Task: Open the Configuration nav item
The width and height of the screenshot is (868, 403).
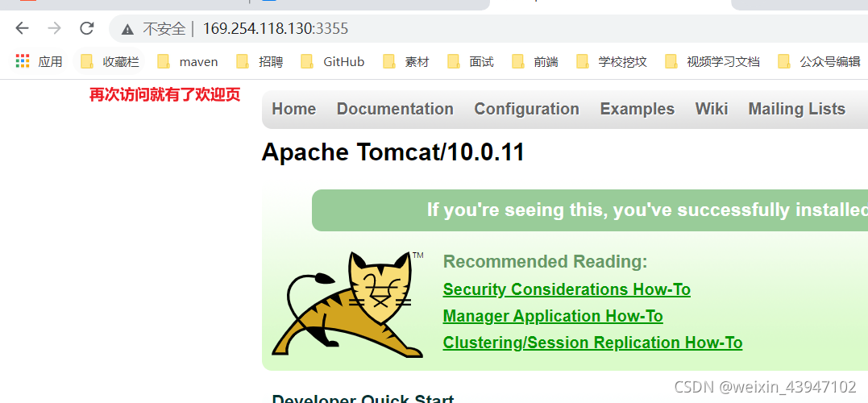Action: [526, 109]
